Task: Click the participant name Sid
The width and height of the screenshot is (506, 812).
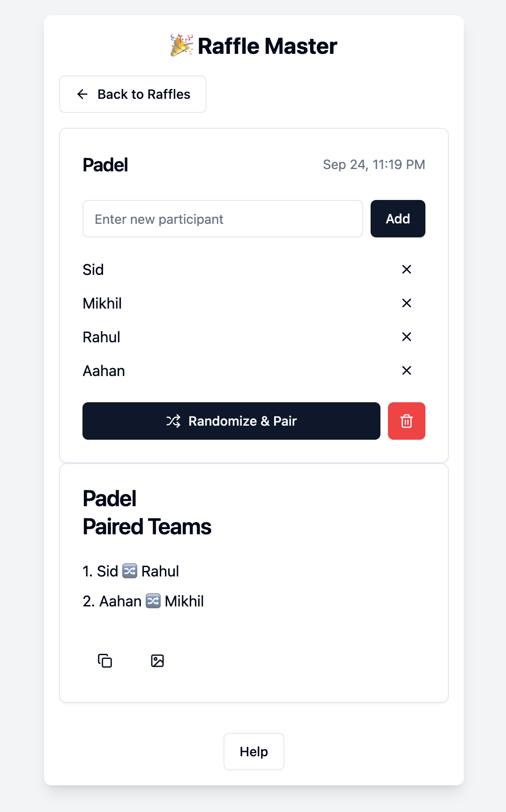Action: (x=93, y=269)
